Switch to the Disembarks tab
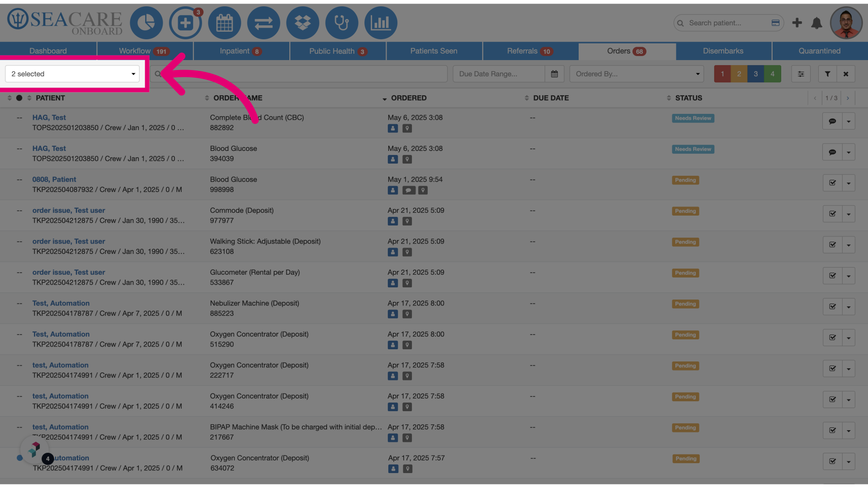 [723, 51]
